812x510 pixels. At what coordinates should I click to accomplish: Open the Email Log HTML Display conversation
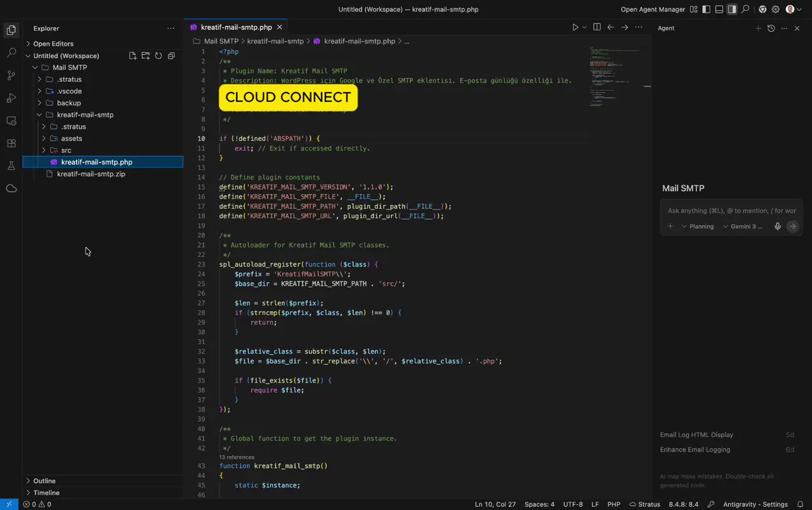697,435
